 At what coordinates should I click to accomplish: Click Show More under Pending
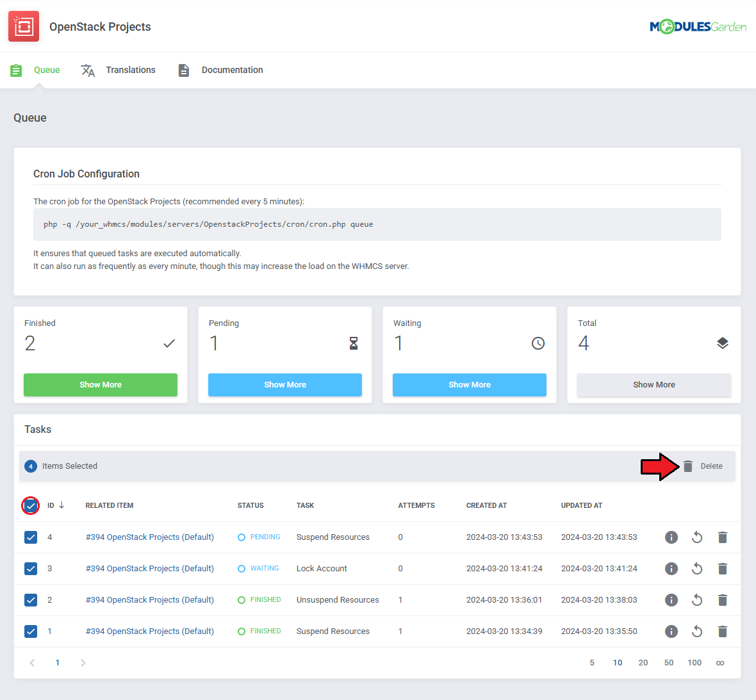click(285, 385)
